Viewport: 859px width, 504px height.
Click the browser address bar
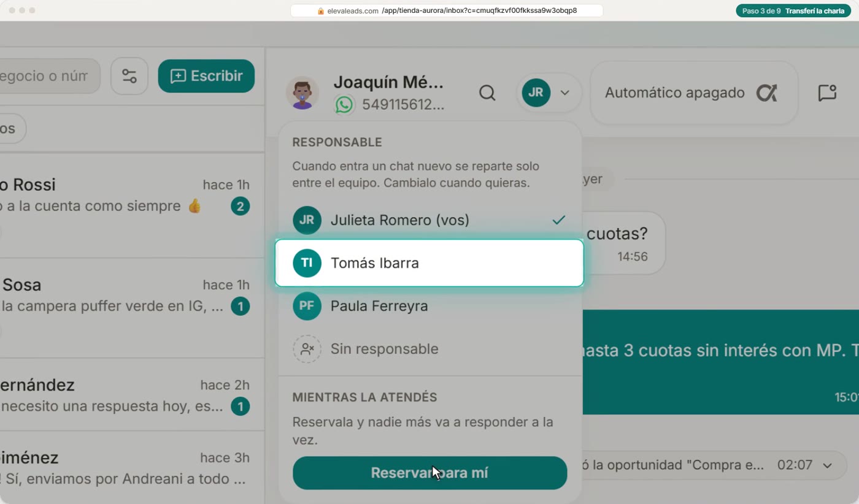[x=447, y=10]
